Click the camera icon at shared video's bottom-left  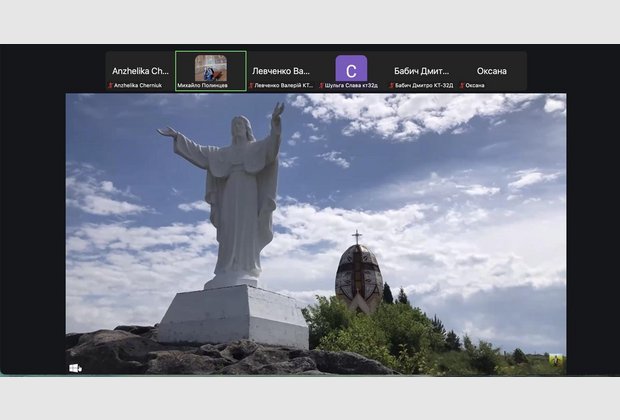[75, 368]
